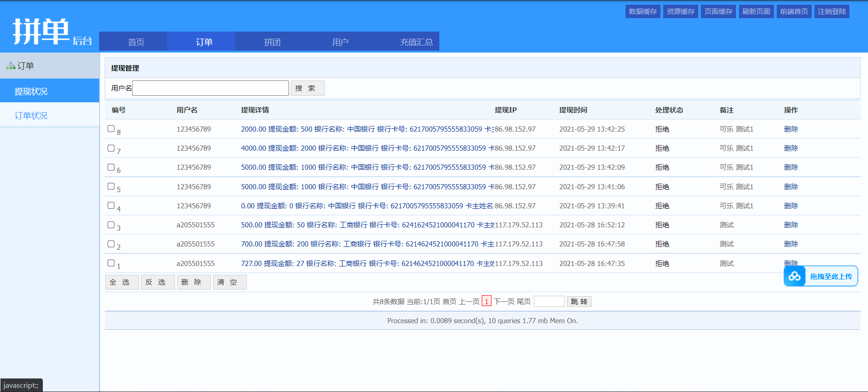Select the checkbox for record 4
868x392 pixels.
click(x=111, y=205)
